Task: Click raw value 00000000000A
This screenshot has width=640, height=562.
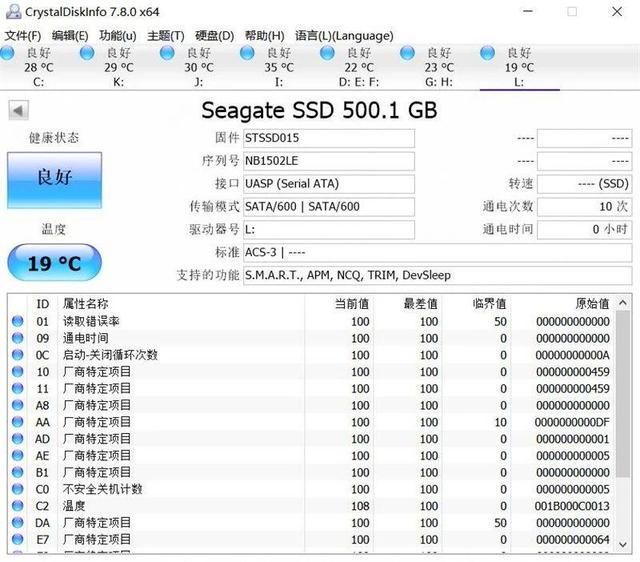Action: point(572,355)
